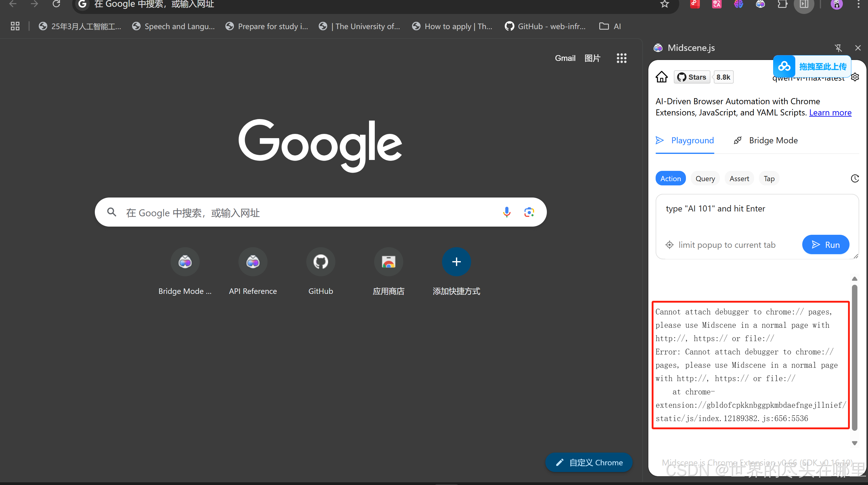Select the Tap mode chip
The height and width of the screenshot is (485, 868).
(769, 178)
